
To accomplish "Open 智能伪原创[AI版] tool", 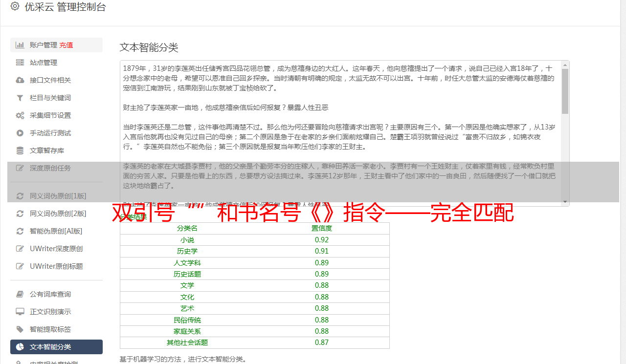I will point(56,231).
